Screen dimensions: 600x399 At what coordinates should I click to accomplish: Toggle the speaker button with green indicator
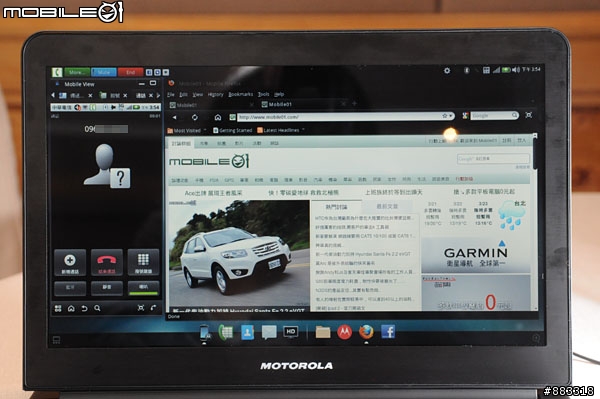tap(143, 288)
